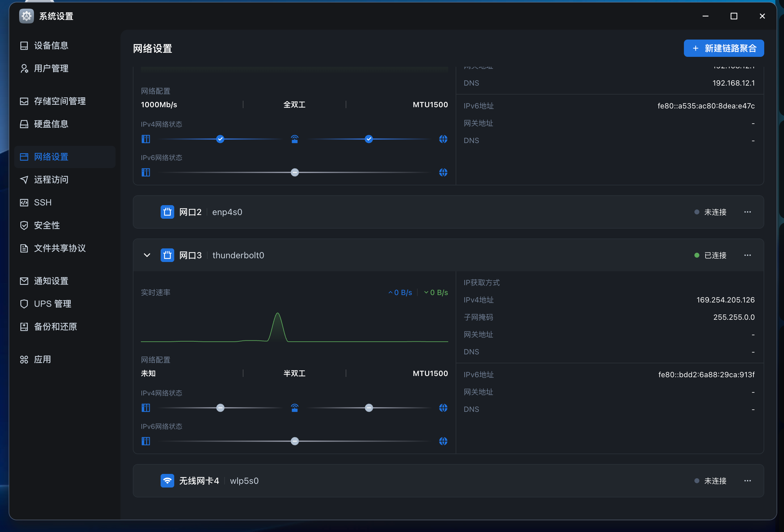Image resolution: width=784 pixels, height=532 pixels.
Task: Click first checkmark node in IPv4网络状态 line
Action: tap(220, 139)
